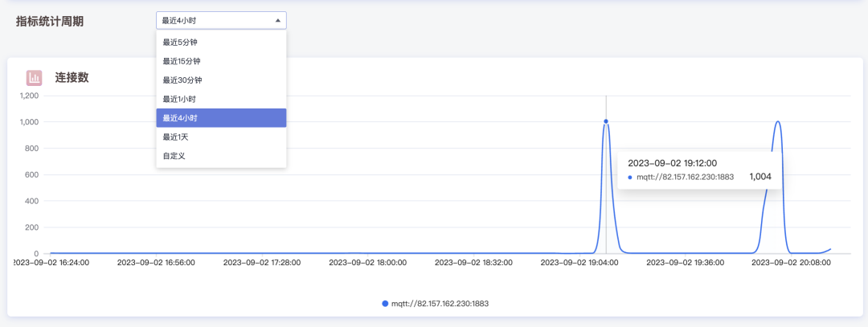Click the data point at the first peak
Image resolution: width=868 pixels, height=327 pixels.
606,121
